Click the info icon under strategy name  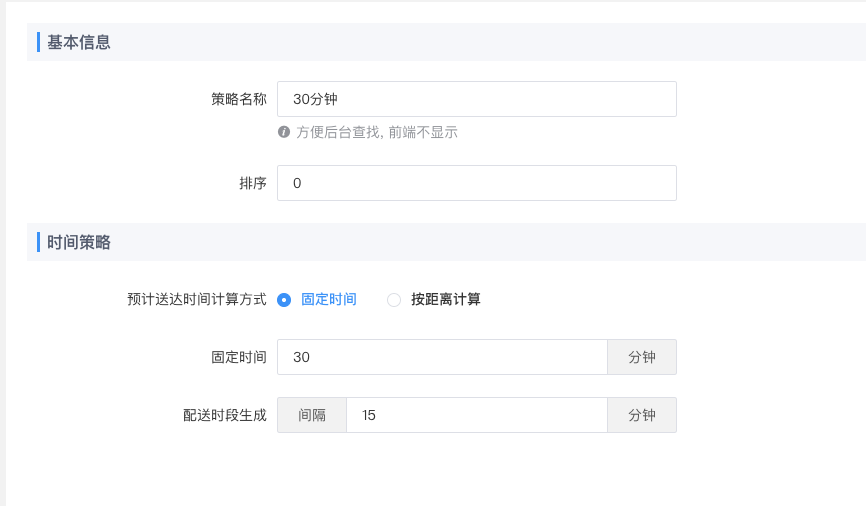284,132
